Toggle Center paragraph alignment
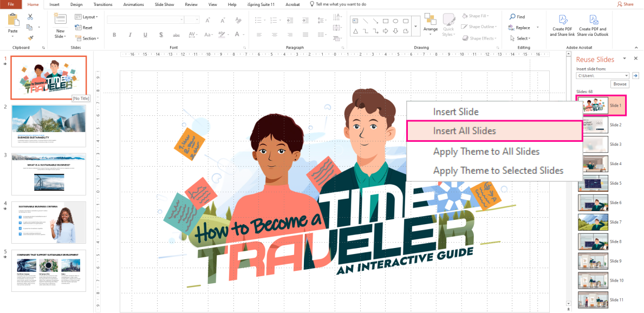This screenshot has width=644, height=313. click(x=275, y=35)
